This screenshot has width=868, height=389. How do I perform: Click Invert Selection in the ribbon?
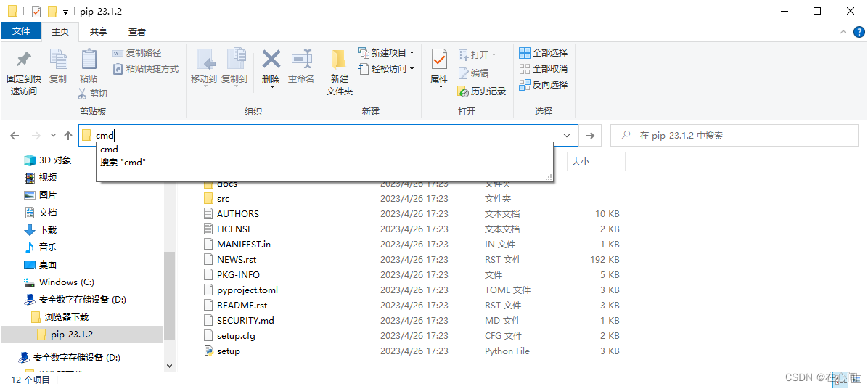[x=543, y=85]
